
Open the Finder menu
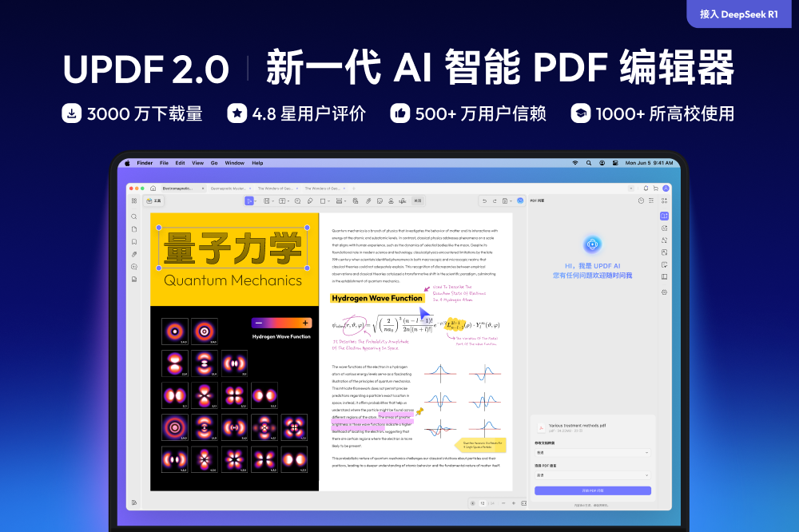[145, 163]
